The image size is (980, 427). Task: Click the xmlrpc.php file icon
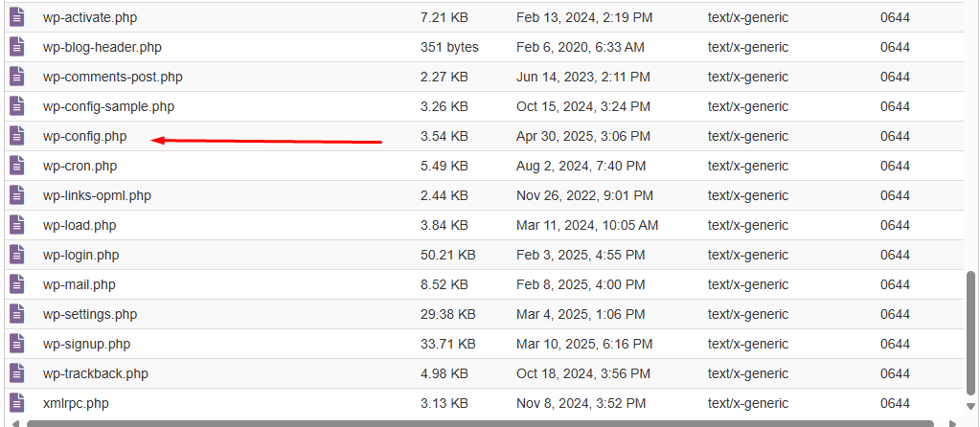pos(17,403)
